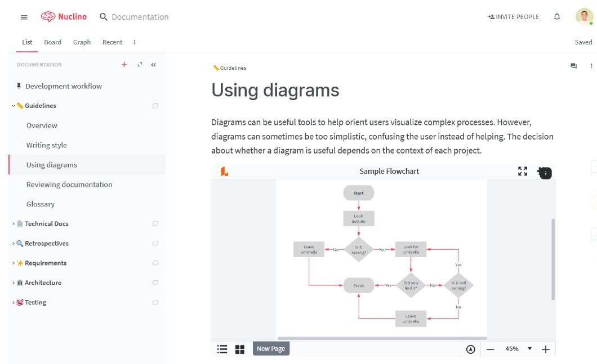Viewport: 597px width, 364px height.
Task: Collapse the Guidelines collection
Action: click(14, 106)
